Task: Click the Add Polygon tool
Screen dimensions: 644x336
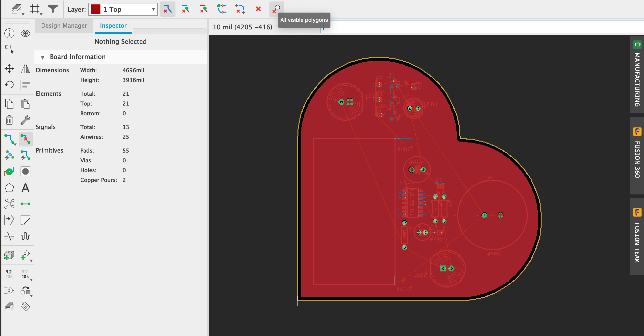Action: pyautogui.click(x=9, y=188)
